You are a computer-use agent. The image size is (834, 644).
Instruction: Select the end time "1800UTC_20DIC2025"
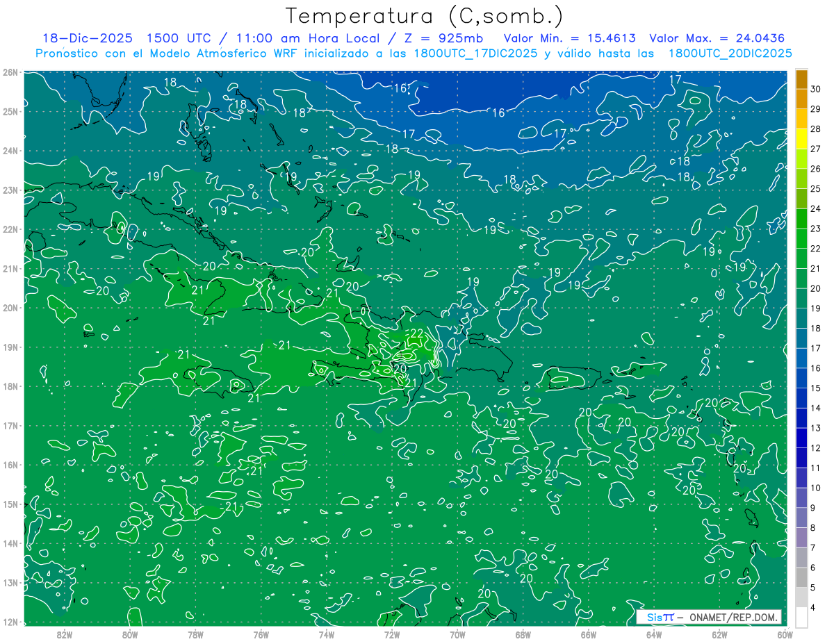tap(730, 53)
